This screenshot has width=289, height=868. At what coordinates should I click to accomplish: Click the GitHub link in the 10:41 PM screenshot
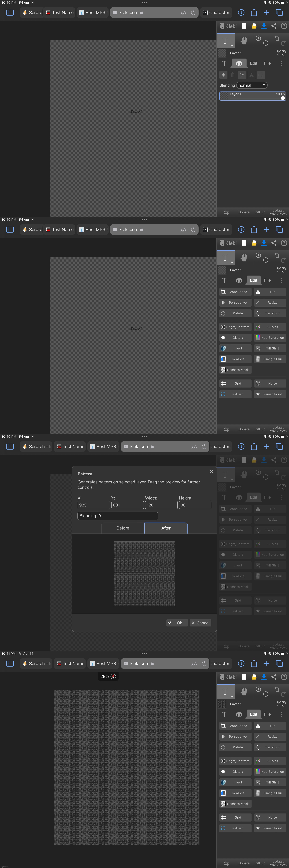pyautogui.click(x=260, y=863)
